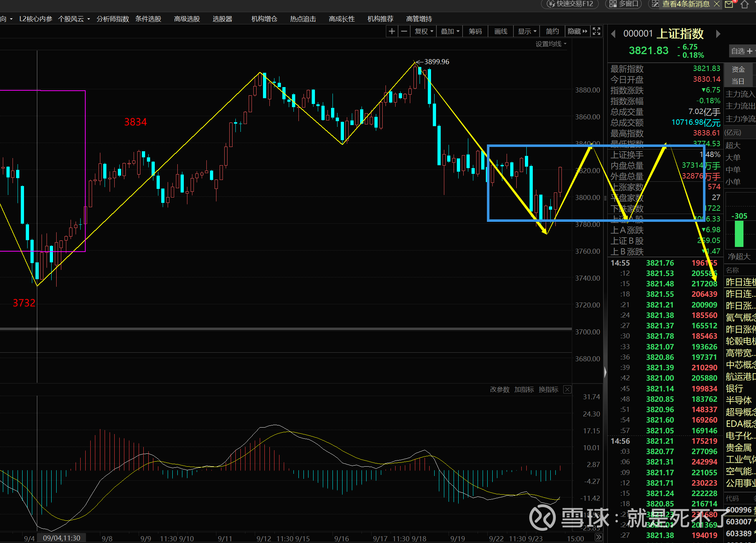Open the 叠加 overlay dropdown
Screen dimensions: 756x543
point(450,32)
